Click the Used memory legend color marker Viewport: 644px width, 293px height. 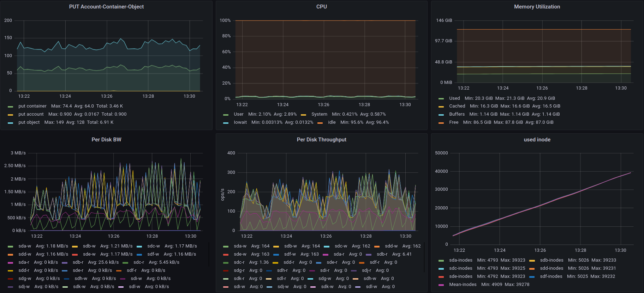(x=441, y=99)
